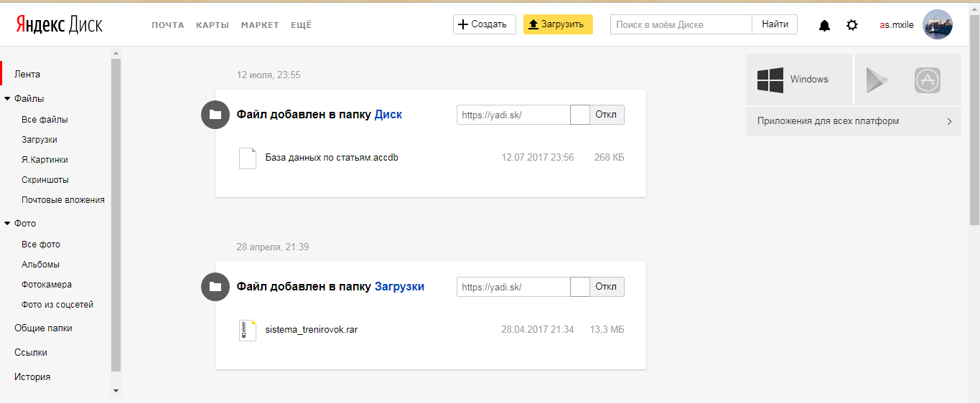Open Все фото in sidebar

coord(41,245)
